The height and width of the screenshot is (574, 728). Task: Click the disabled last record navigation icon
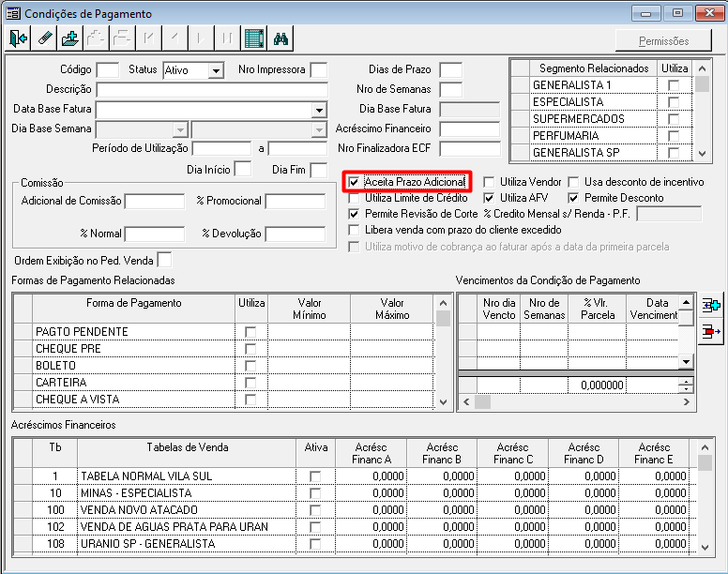(227, 38)
